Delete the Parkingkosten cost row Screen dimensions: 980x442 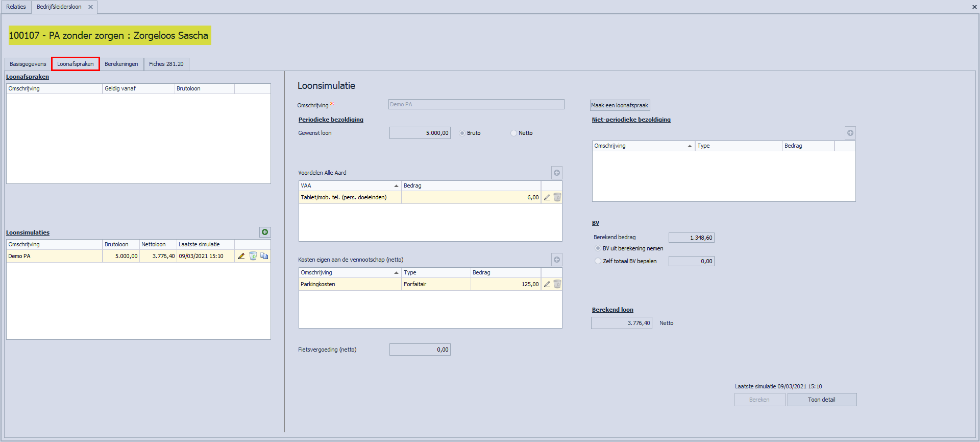point(557,285)
